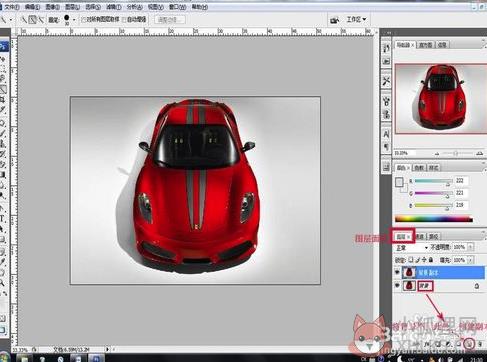This screenshot has height=362, width=487.
Task: Launch Adobe Bridge from the options bar
Action: click(x=334, y=20)
